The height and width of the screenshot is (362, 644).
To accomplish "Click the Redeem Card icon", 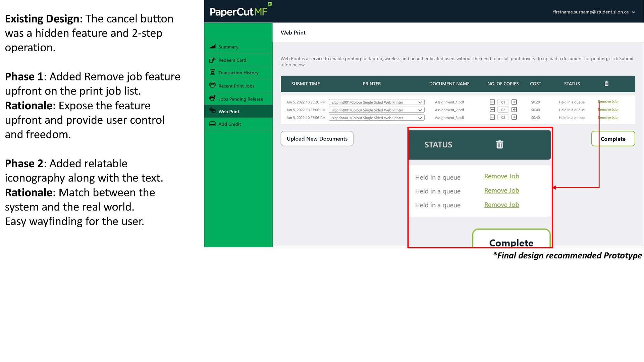I will pos(212,60).
